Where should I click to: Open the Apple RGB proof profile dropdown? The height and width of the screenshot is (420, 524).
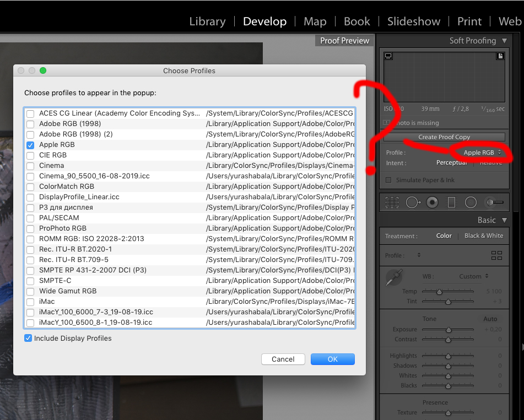[482, 152]
